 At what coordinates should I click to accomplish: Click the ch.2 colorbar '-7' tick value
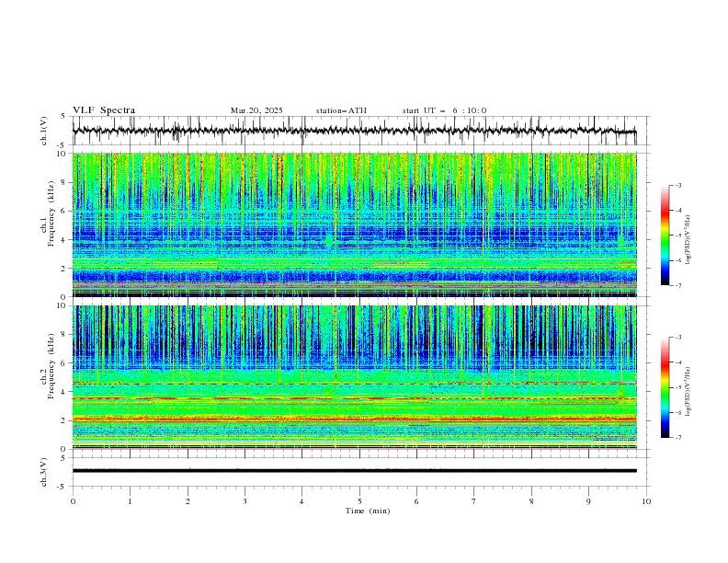tap(678, 437)
